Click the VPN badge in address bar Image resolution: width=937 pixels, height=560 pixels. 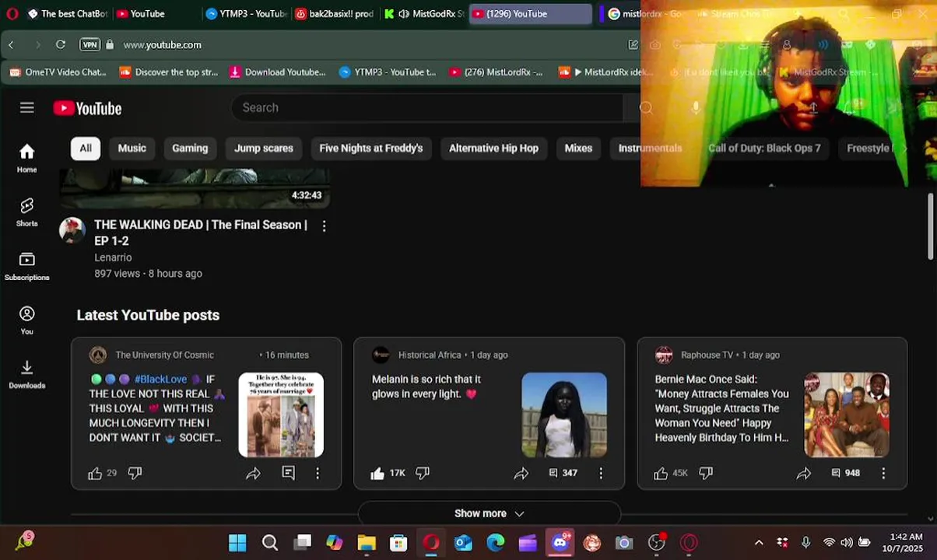(90, 44)
